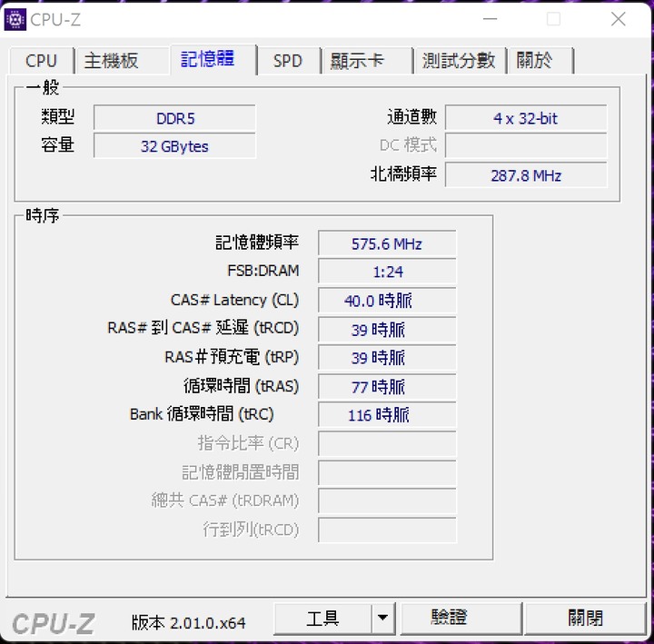Click the RAS# 到 CAS# 延遲 (tRCD) label
The width and height of the screenshot is (654, 644).
pyautogui.click(x=203, y=328)
